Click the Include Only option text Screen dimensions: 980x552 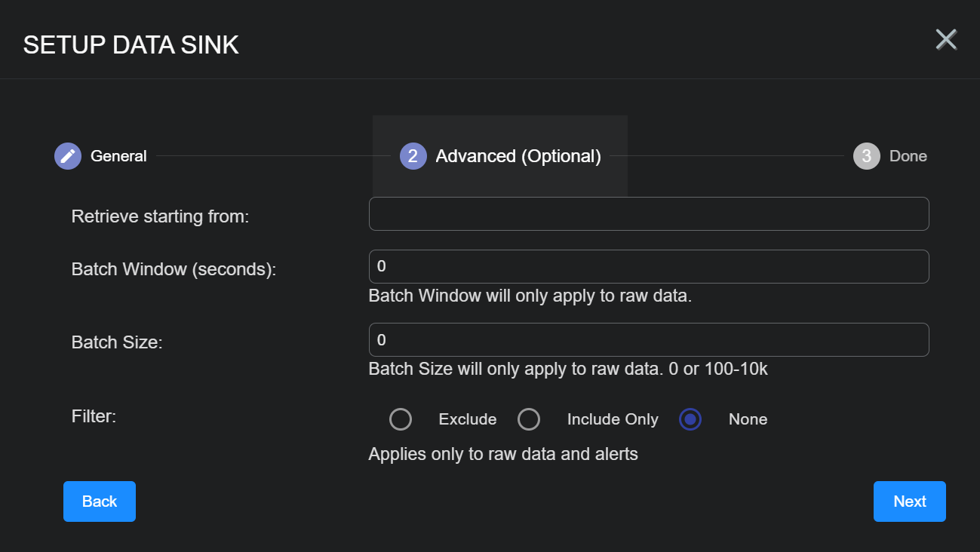pos(613,419)
